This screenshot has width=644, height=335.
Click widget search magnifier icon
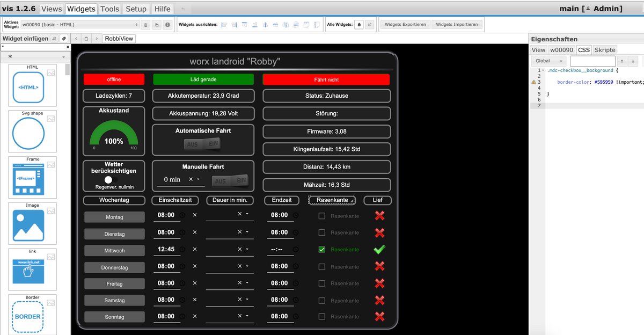pos(54,39)
